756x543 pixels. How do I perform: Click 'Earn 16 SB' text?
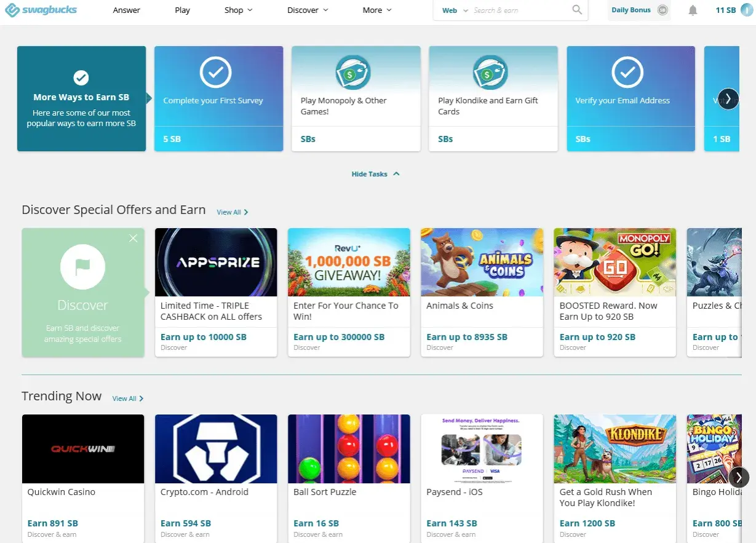click(x=316, y=523)
